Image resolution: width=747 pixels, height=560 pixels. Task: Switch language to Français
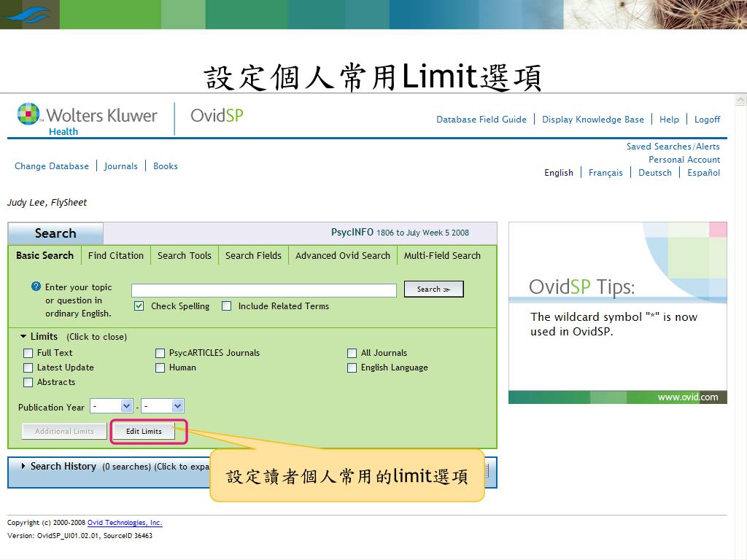coord(605,172)
